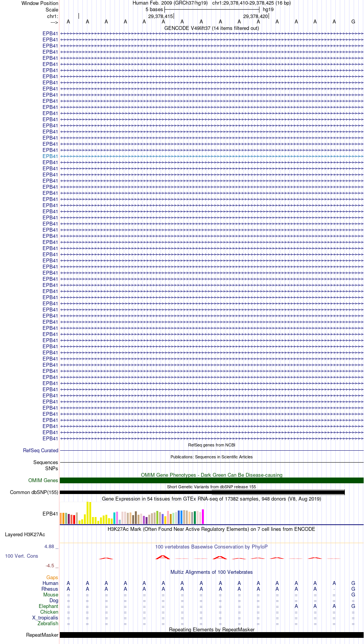Click the '--->' sequence direction label
364x644 pixels.
pyautogui.click(x=54, y=22)
